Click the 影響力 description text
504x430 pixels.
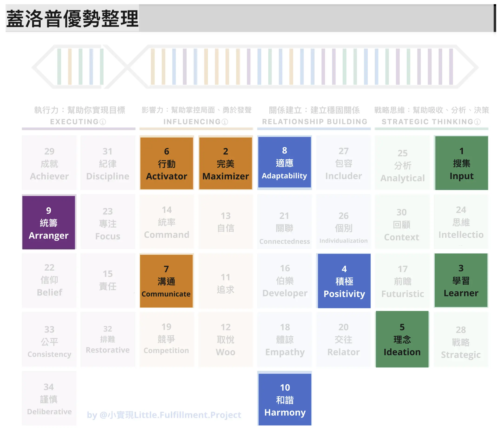pyautogui.click(x=196, y=110)
